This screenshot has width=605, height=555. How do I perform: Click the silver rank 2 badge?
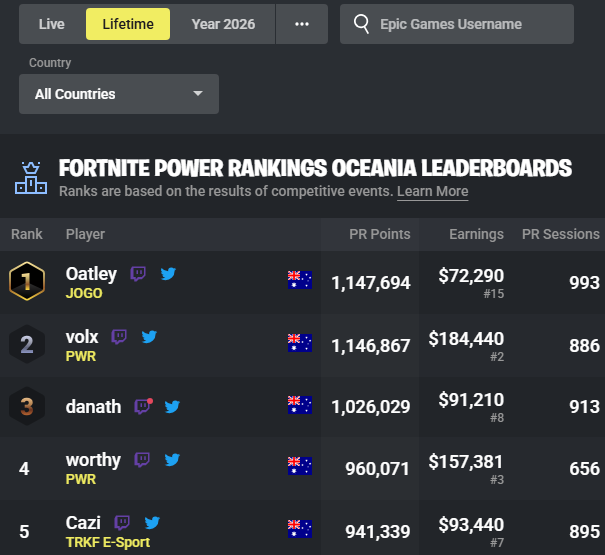[27, 344]
